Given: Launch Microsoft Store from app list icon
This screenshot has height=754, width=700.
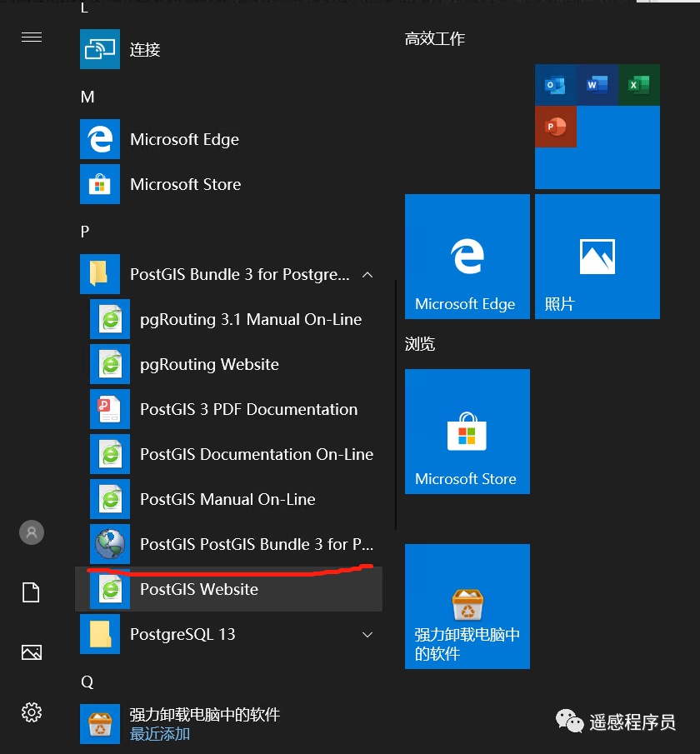Looking at the screenshot, I should [100, 184].
